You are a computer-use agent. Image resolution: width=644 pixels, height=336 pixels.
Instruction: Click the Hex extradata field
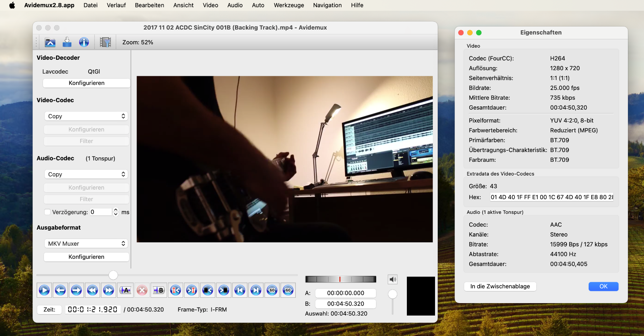[552, 197]
